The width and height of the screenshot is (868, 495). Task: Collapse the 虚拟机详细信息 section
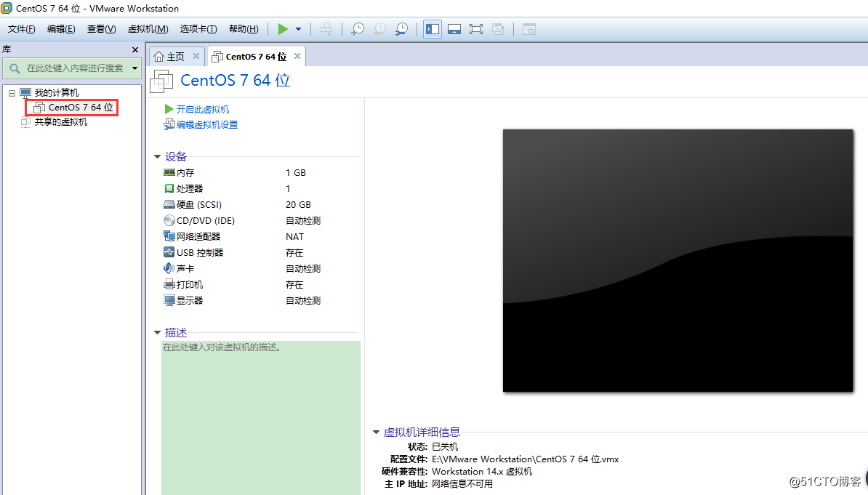pyautogui.click(x=377, y=432)
